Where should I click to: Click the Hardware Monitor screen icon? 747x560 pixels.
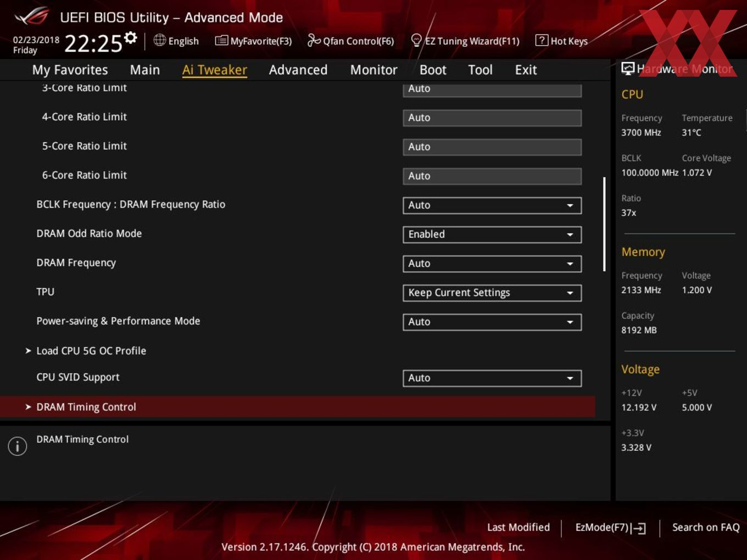pos(628,68)
